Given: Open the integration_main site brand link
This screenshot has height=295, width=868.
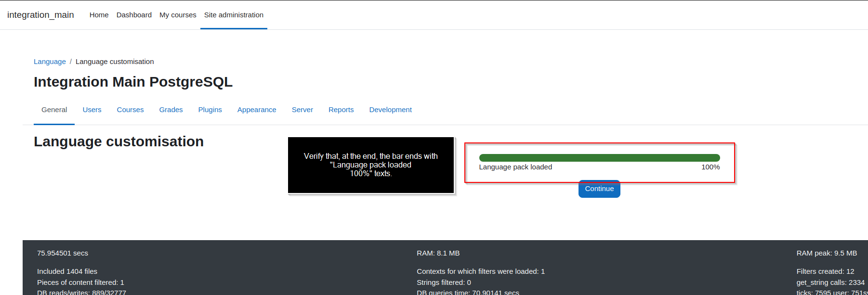Looking at the screenshot, I should tap(40, 15).
